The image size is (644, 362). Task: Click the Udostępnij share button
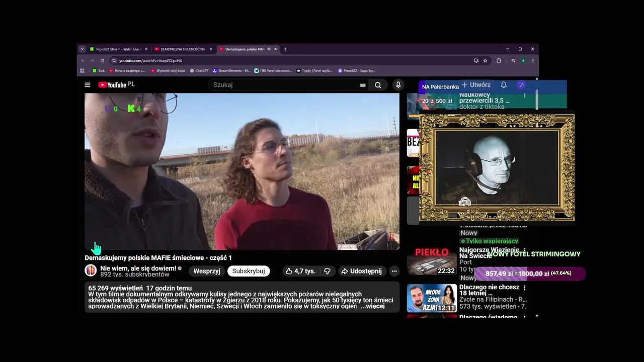(x=362, y=271)
